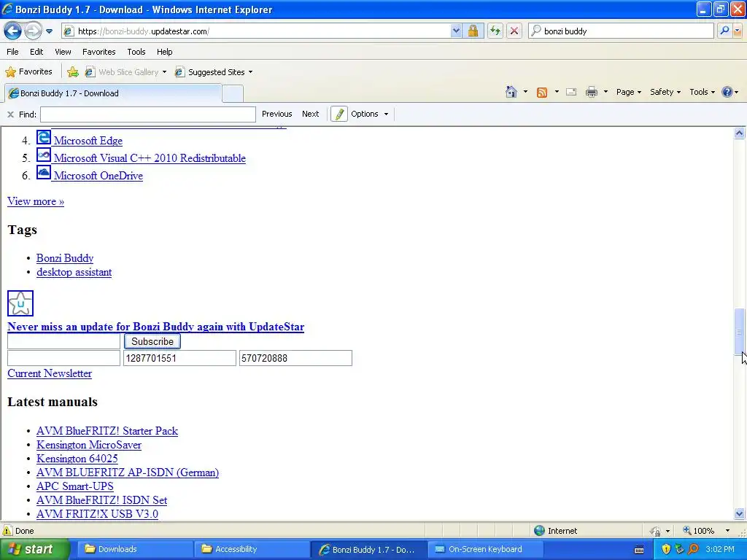Open the search provider dropdown arrow
747x560 pixels.
(738, 31)
